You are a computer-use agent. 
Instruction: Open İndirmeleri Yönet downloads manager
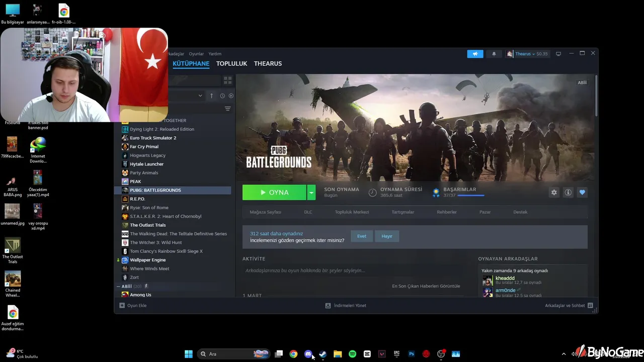[x=346, y=306]
